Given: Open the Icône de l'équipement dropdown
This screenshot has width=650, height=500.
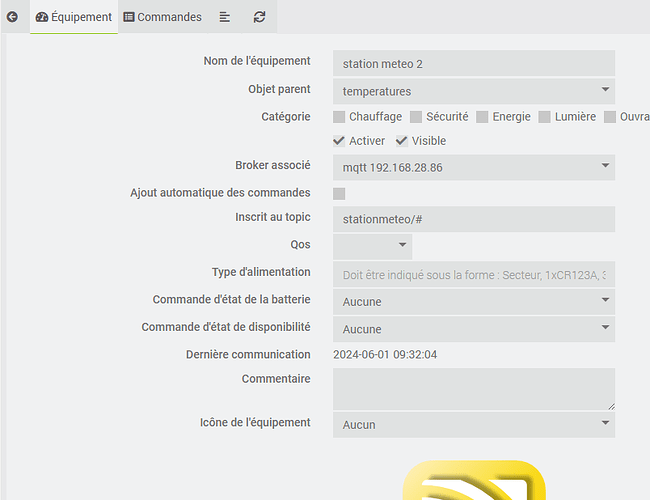Looking at the screenshot, I should [x=474, y=425].
